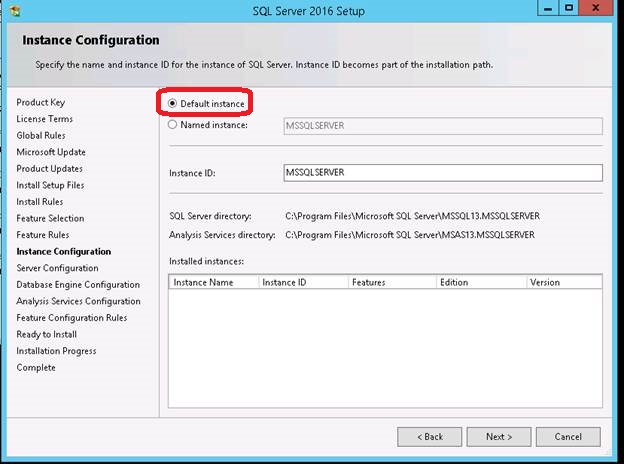This screenshot has width=624, height=464.
Task: Select Product Updates step in sidebar
Action: tap(49, 168)
